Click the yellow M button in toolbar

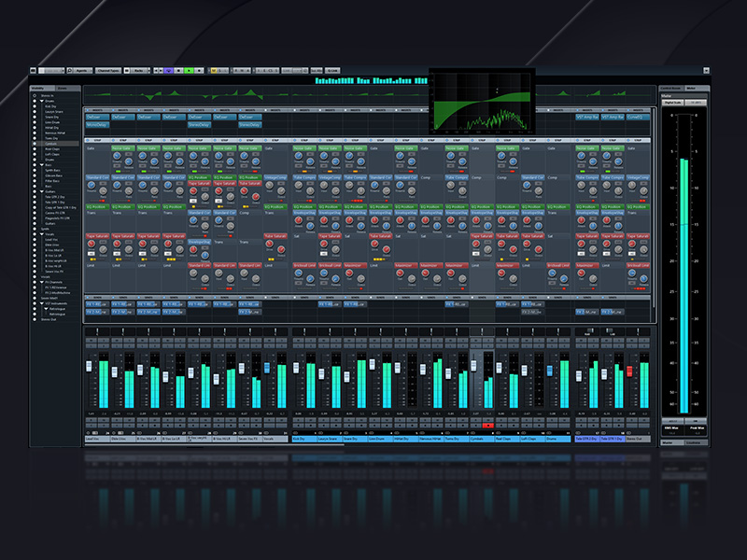click(213, 70)
